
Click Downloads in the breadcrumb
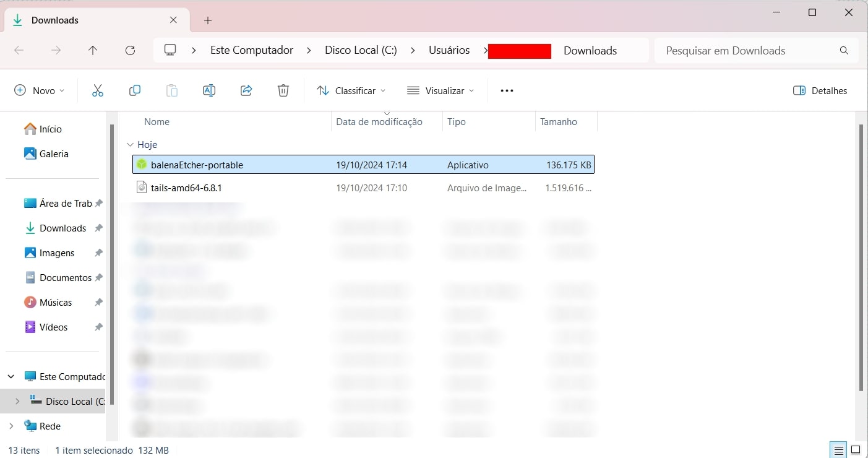pos(590,51)
